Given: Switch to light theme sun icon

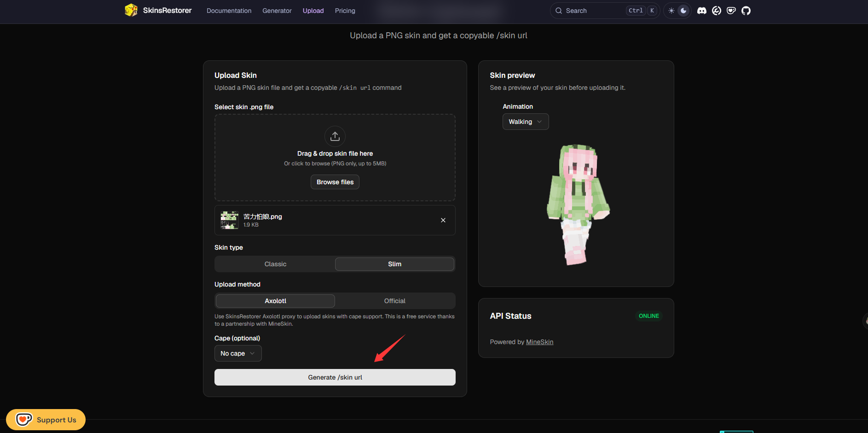Looking at the screenshot, I should point(671,11).
